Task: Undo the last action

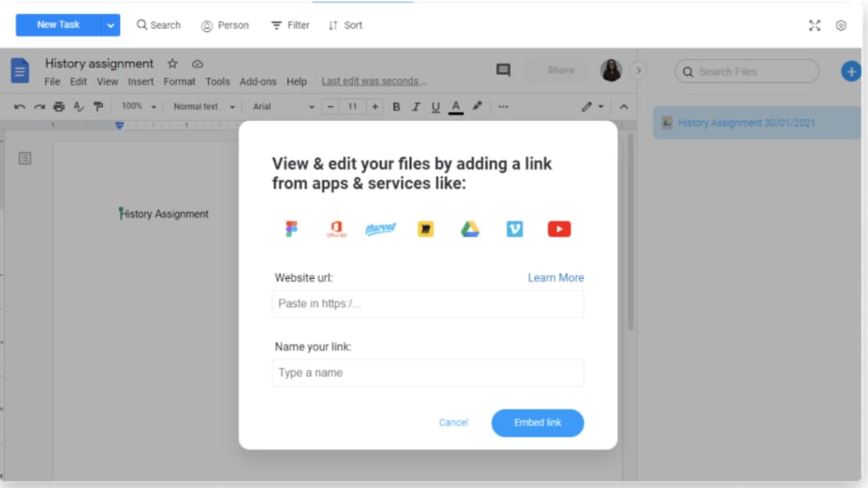Action: (20, 107)
